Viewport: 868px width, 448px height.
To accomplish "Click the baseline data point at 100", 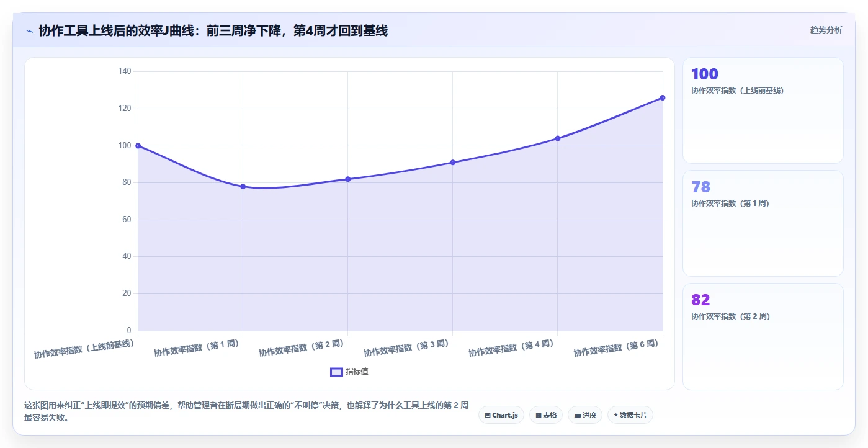I will 138,146.
